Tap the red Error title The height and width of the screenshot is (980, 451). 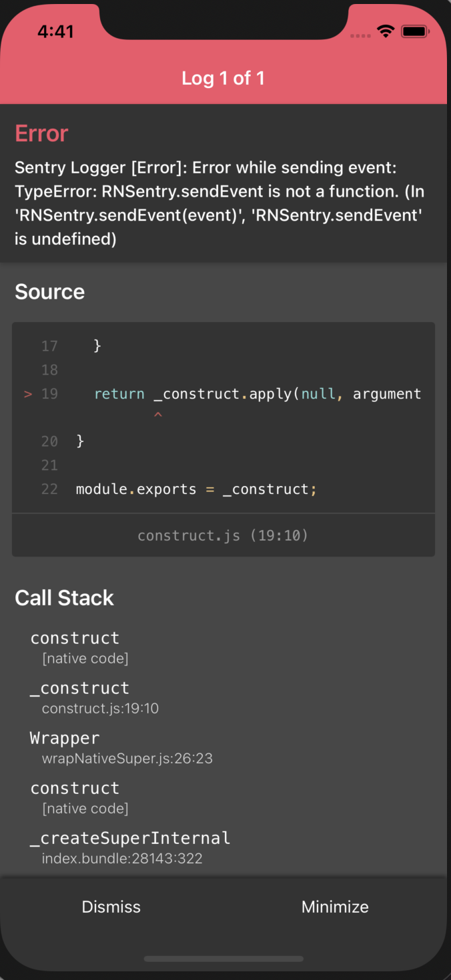(x=41, y=133)
